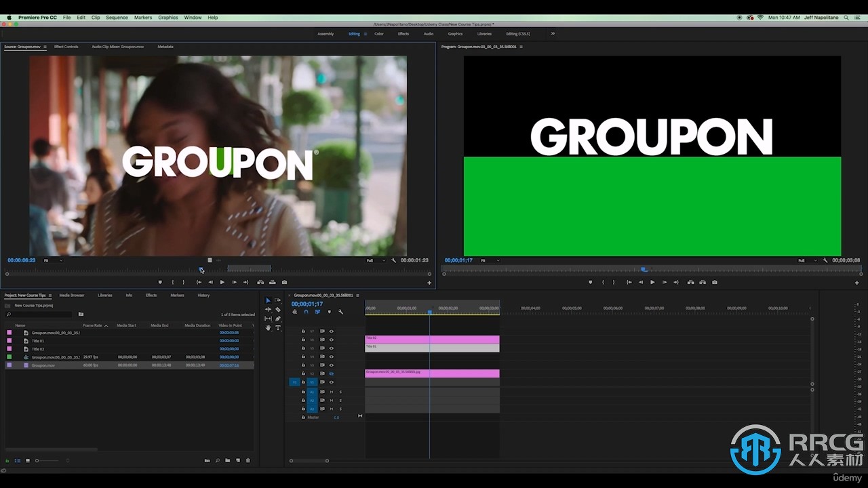Select the Hand tool
This screenshot has height=488, width=868.
(x=268, y=328)
